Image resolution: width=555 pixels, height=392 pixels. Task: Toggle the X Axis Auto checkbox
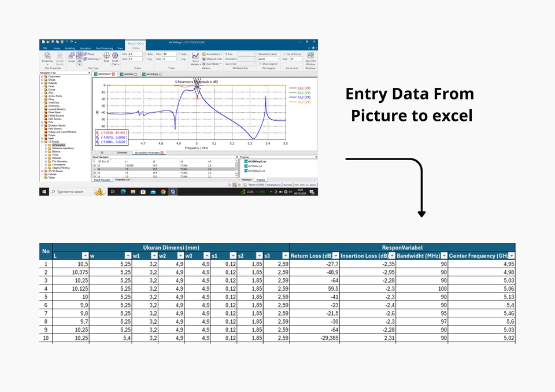[145, 54]
